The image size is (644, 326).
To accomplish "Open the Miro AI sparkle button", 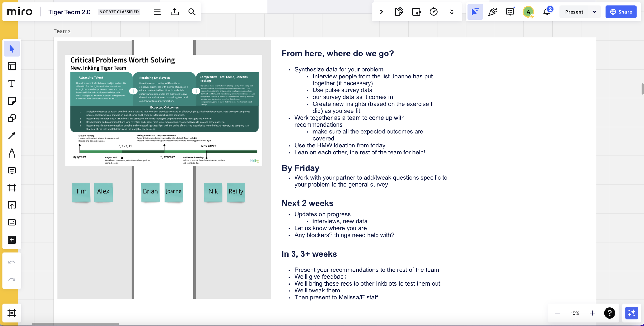I will click(x=632, y=313).
